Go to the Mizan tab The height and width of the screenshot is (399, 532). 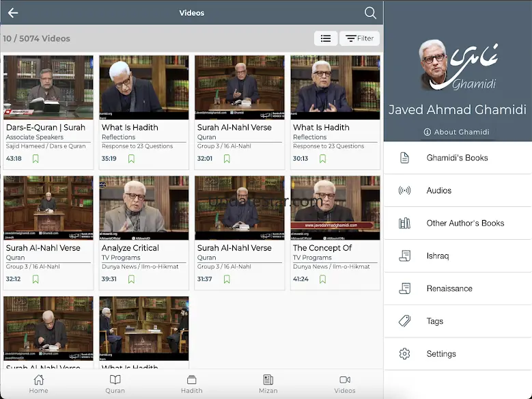pyautogui.click(x=268, y=384)
